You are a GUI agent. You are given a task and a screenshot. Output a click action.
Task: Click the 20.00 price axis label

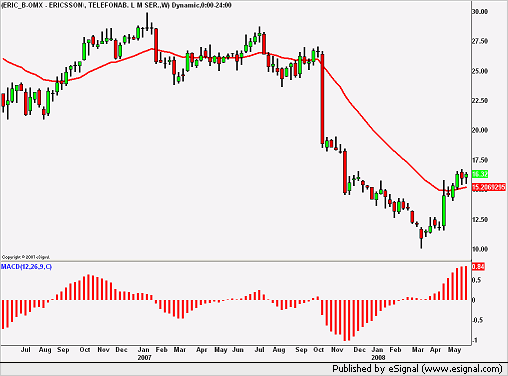(x=480, y=130)
